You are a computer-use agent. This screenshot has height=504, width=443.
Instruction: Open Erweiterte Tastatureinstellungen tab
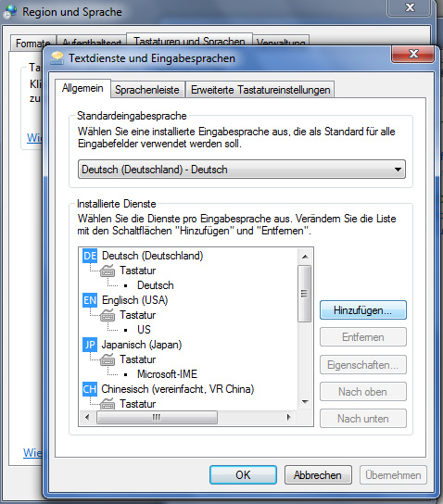coord(260,90)
